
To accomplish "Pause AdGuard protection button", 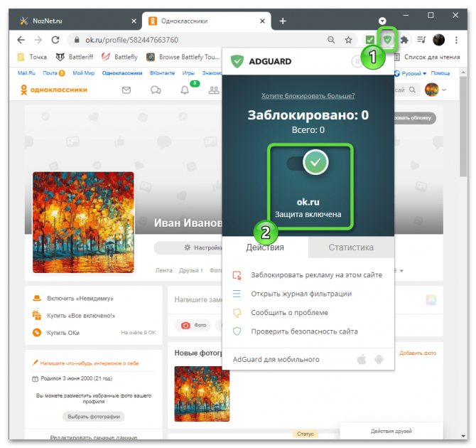I will tap(357, 61).
